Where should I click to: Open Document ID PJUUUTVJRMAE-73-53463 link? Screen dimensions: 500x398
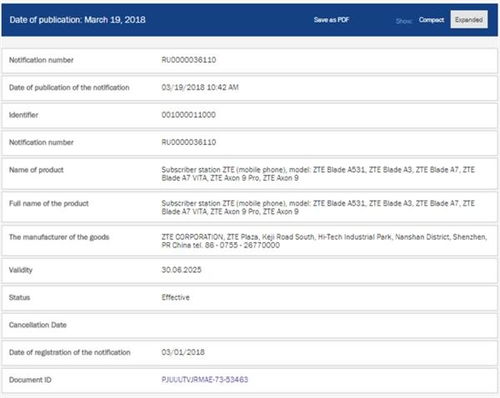click(205, 380)
